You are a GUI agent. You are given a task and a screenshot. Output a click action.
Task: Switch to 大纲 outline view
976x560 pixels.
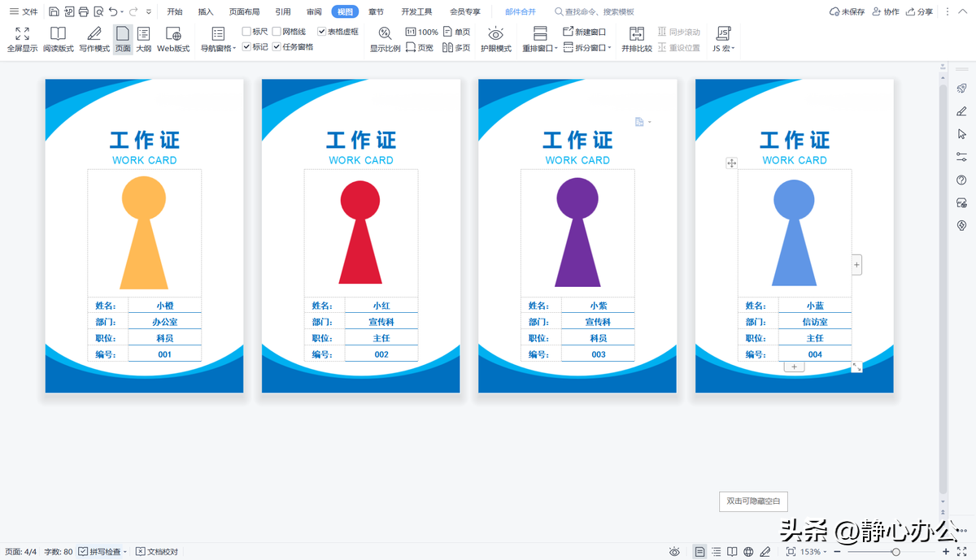(x=143, y=40)
